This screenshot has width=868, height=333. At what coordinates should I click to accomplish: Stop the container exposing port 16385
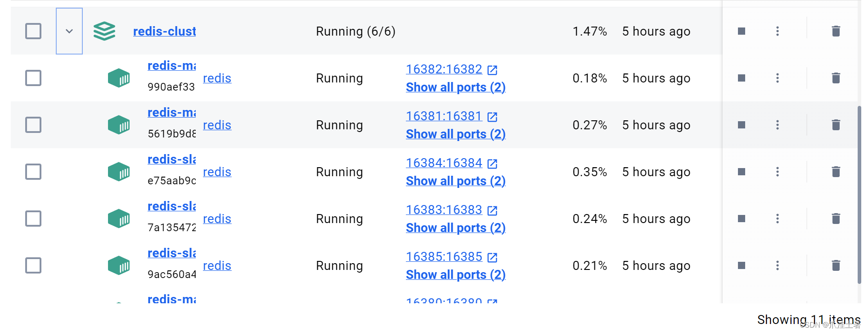(x=741, y=265)
